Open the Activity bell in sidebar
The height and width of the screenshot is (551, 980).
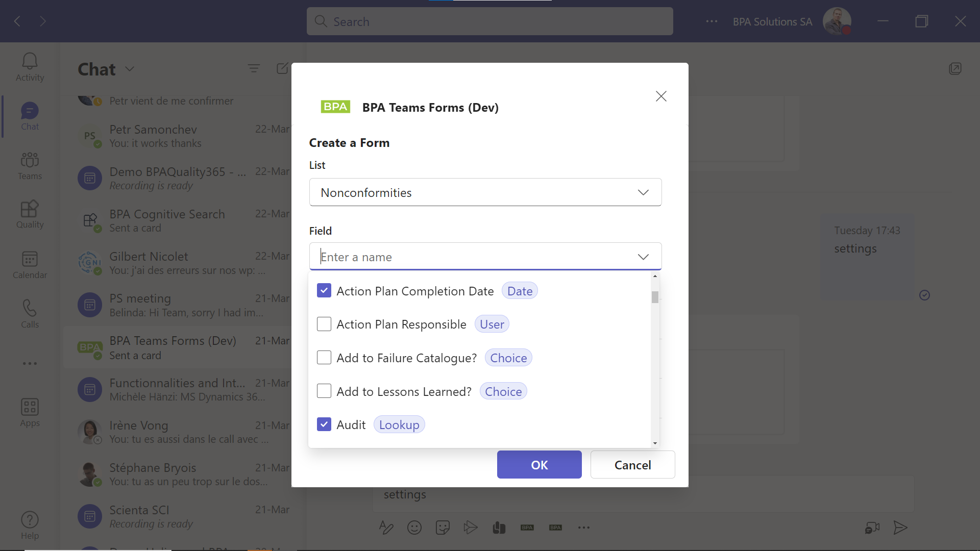[x=30, y=67]
